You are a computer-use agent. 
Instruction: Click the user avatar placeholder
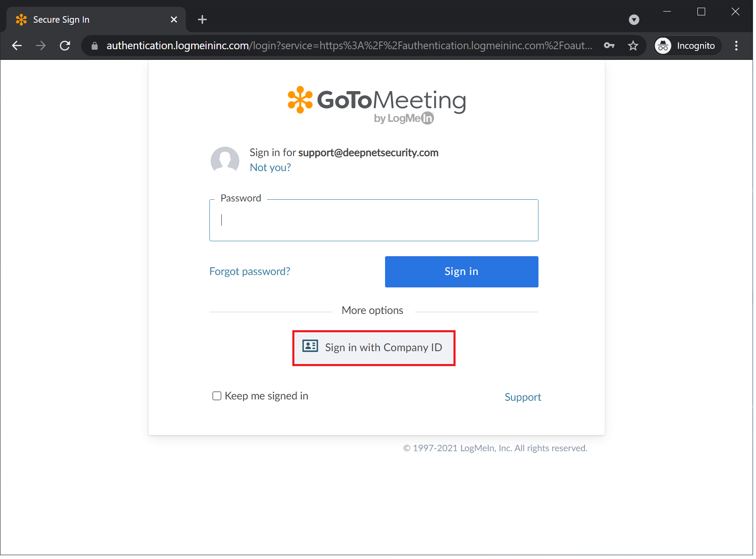[x=225, y=161]
